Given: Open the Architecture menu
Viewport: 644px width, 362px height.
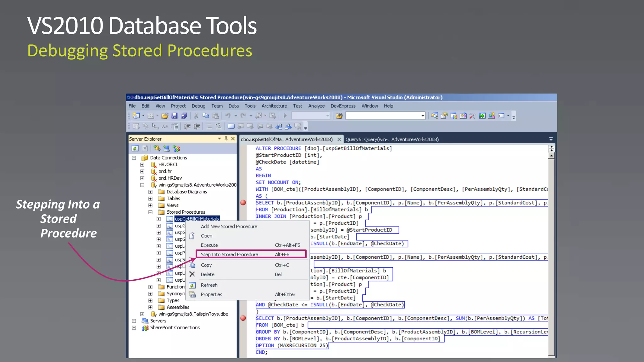Looking at the screenshot, I should (274, 106).
